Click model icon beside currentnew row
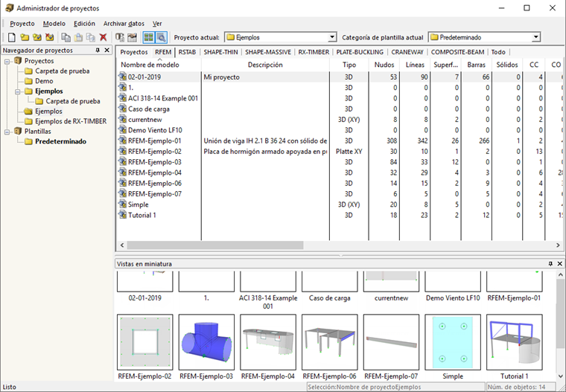The image size is (566, 392). click(x=122, y=119)
